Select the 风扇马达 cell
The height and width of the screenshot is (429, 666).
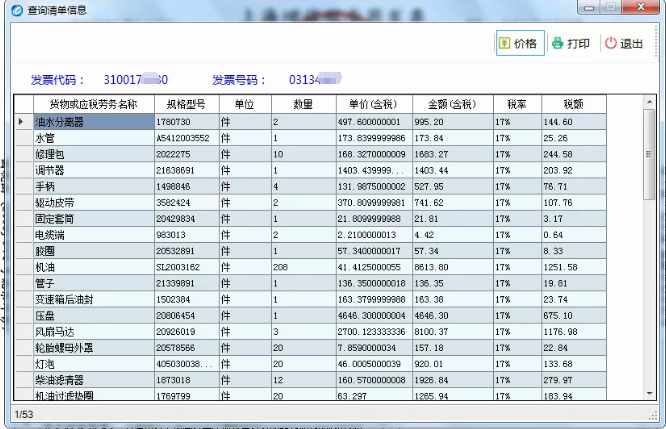point(93,332)
